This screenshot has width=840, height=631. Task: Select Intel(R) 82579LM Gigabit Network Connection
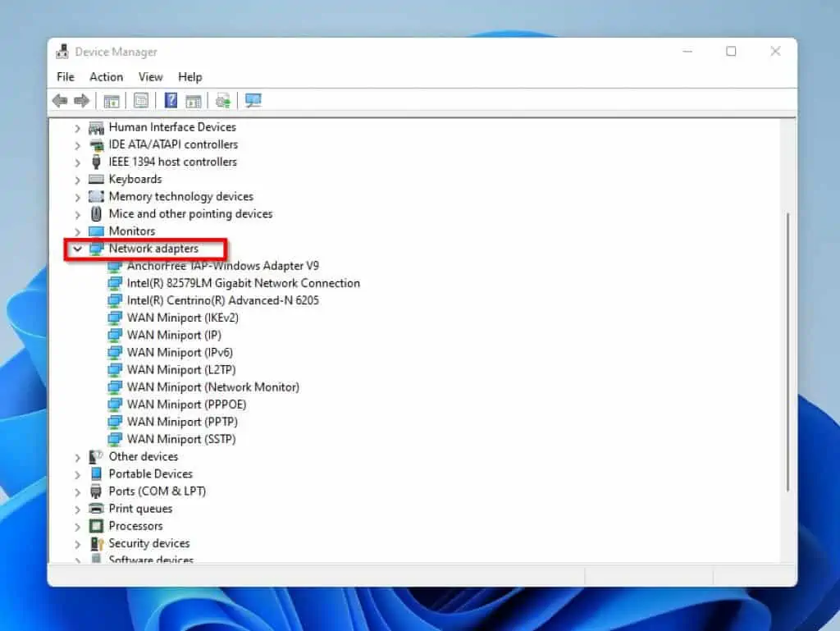pyautogui.click(x=243, y=283)
